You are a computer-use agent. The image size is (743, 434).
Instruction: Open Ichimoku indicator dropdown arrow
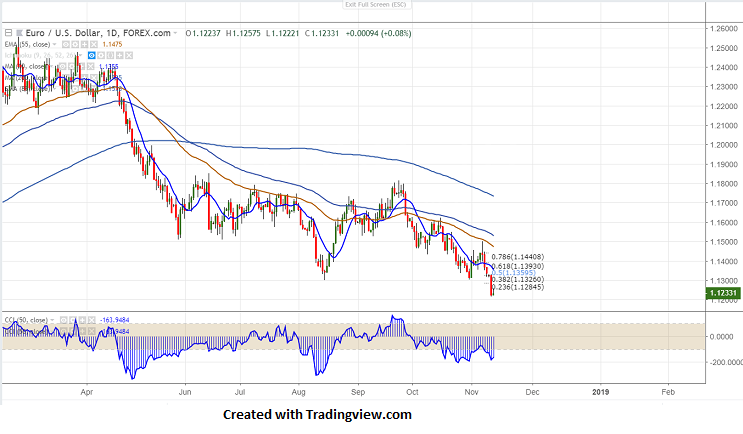coord(80,55)
